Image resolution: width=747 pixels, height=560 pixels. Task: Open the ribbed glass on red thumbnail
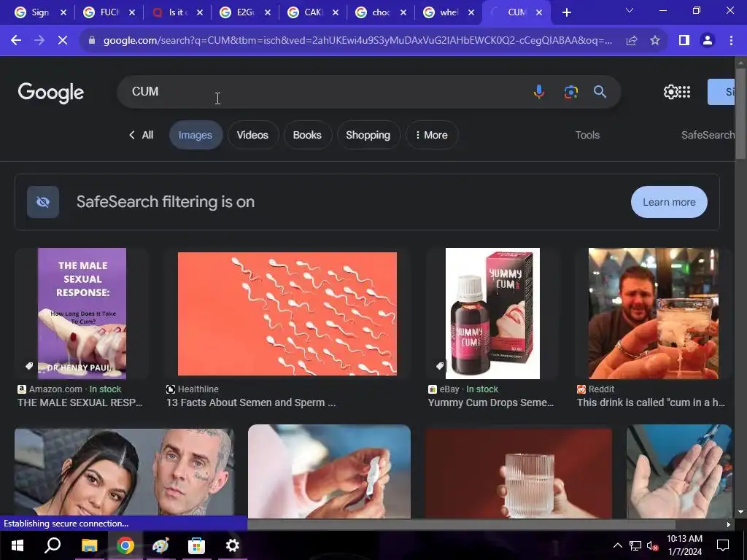pyautogui.click(x=519, y=473)
